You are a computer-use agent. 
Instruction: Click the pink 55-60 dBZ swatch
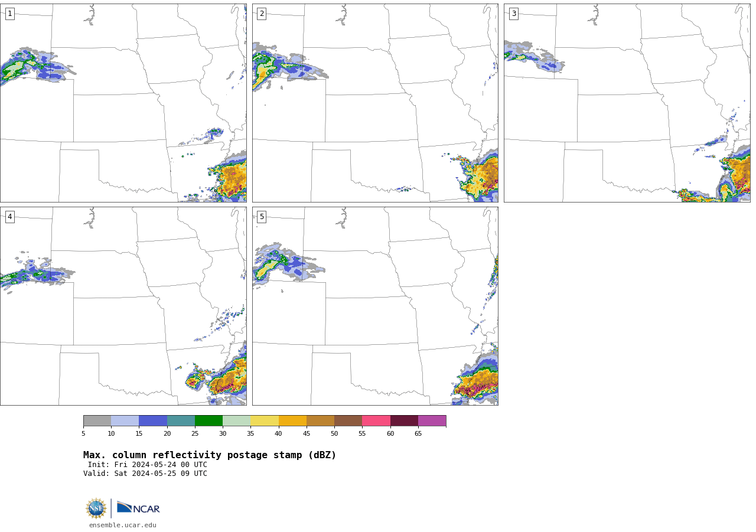click(376, 420)
